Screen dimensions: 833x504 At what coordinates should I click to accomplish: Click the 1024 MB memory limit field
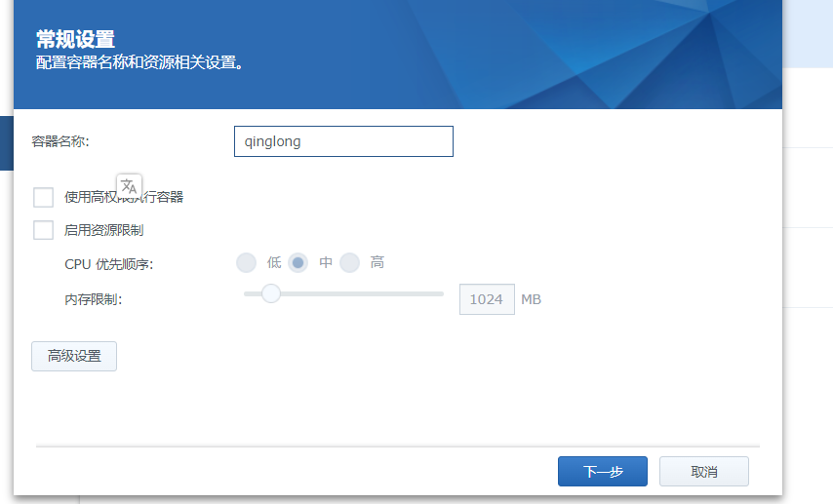(x=487, y=299)
